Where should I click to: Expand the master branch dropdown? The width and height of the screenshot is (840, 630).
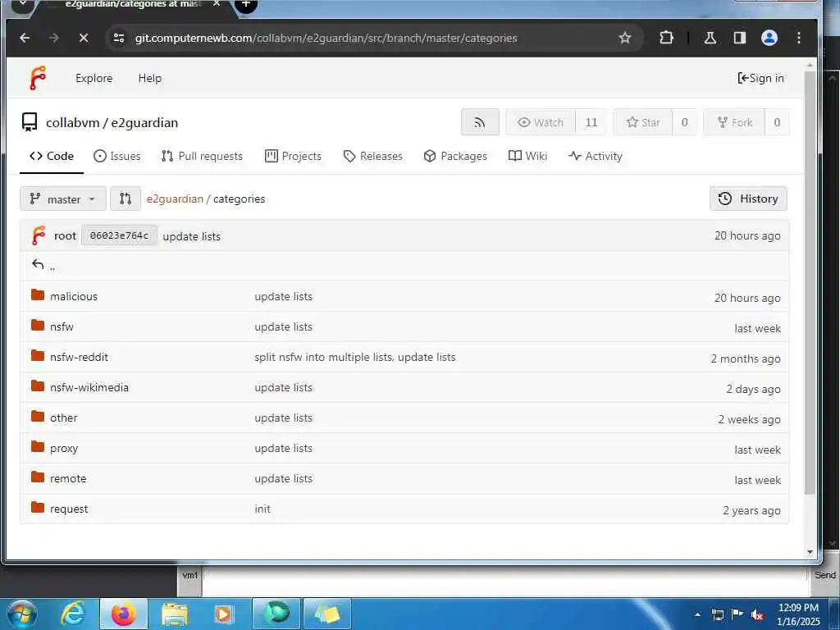(62, 199)
